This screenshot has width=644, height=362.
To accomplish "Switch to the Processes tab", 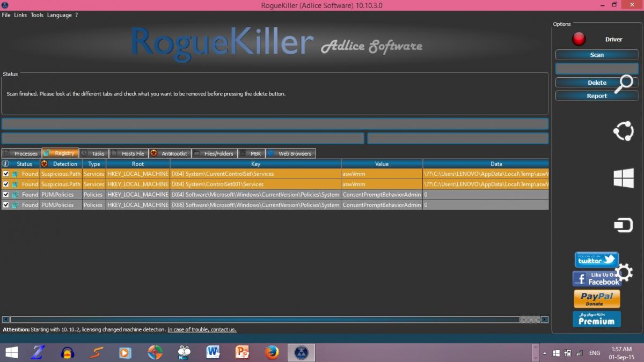I will tap(21, 153).
